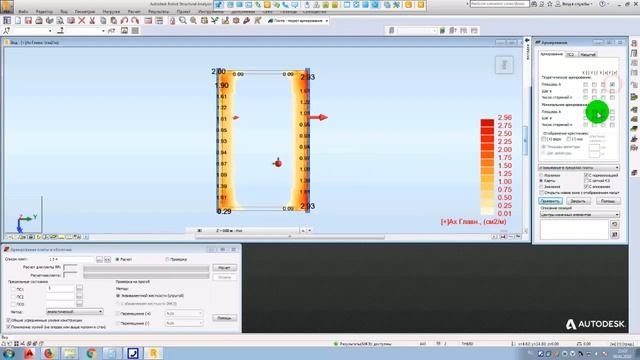Open the smoothing dropdown in reinforcement panel

coord(578,168)
